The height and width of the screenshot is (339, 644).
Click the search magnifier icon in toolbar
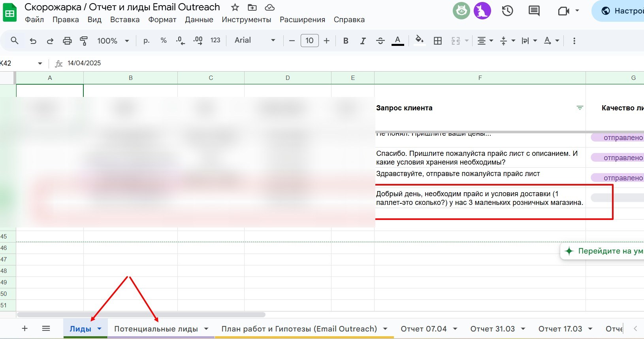point(15,40)
